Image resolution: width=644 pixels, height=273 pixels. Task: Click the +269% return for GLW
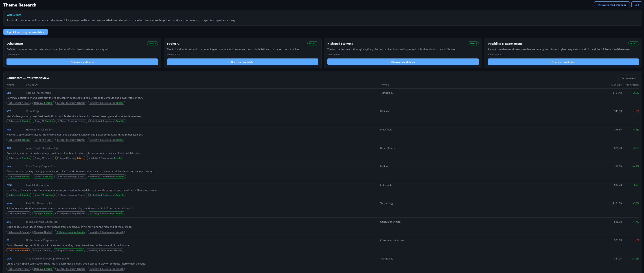[635, 93]
